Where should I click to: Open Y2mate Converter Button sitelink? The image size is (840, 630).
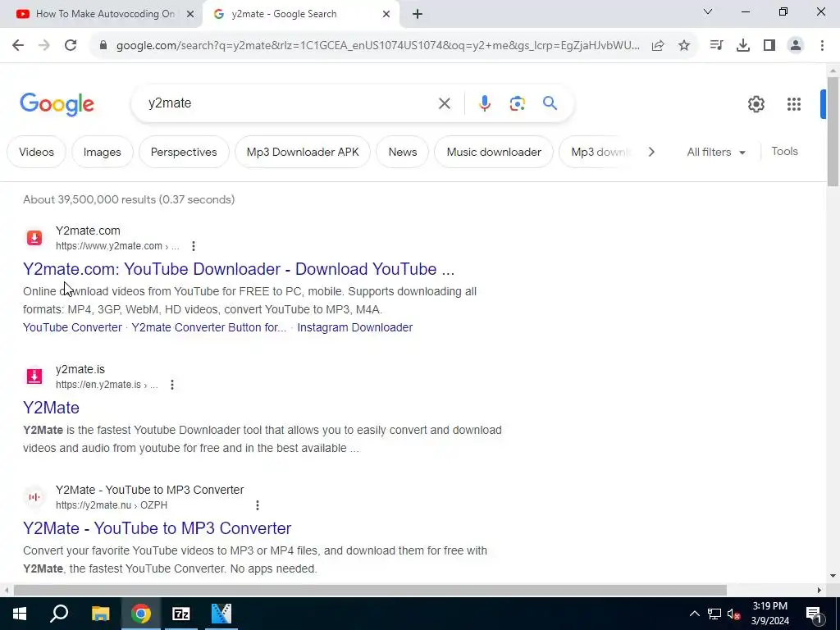[x=209, y=327]
